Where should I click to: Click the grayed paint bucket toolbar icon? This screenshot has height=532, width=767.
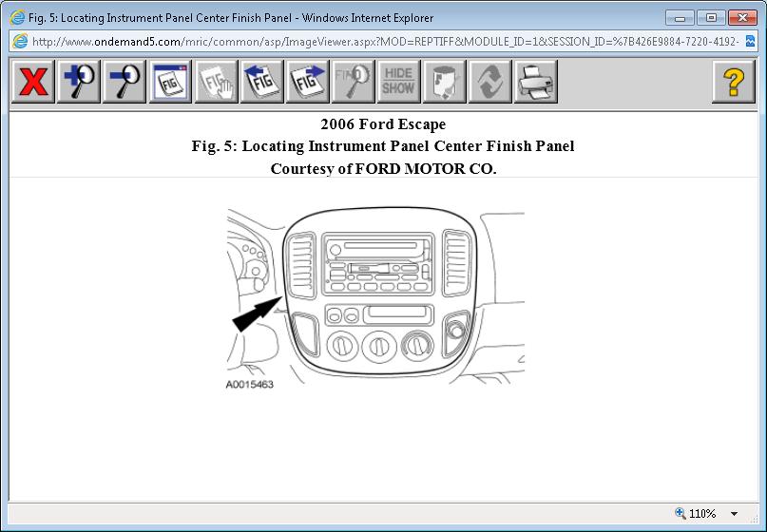coord(444,82)
